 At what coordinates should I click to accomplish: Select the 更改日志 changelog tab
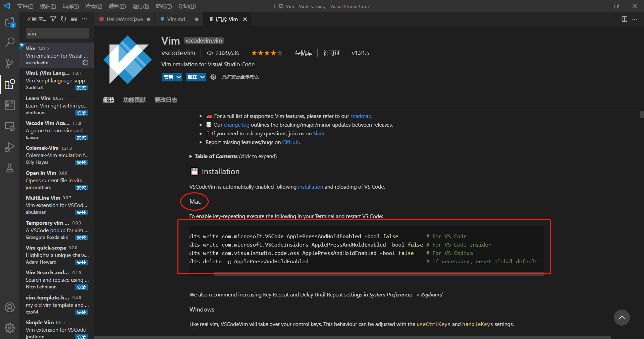coord(166,100)
